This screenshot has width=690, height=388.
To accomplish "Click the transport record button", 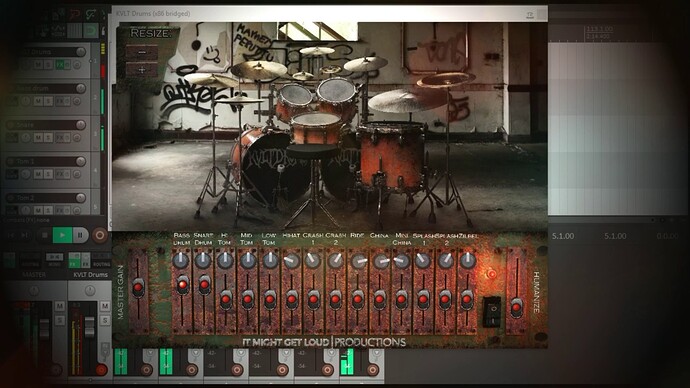I will coord(100,235).
